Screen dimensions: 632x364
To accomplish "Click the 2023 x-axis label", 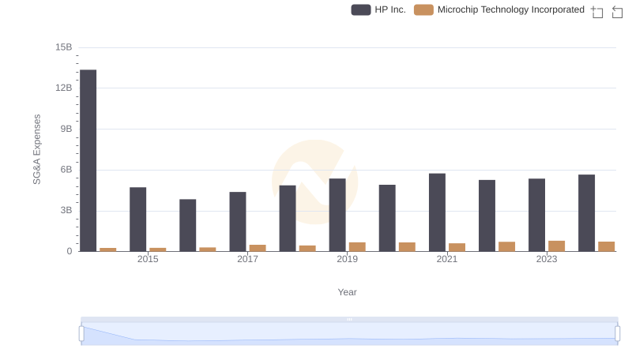I will [547, 259].
